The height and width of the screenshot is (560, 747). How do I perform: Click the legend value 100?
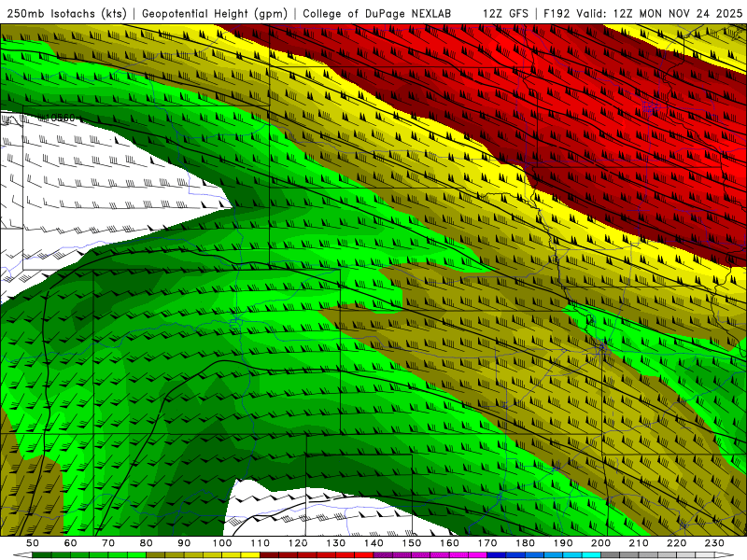point(222,543)
